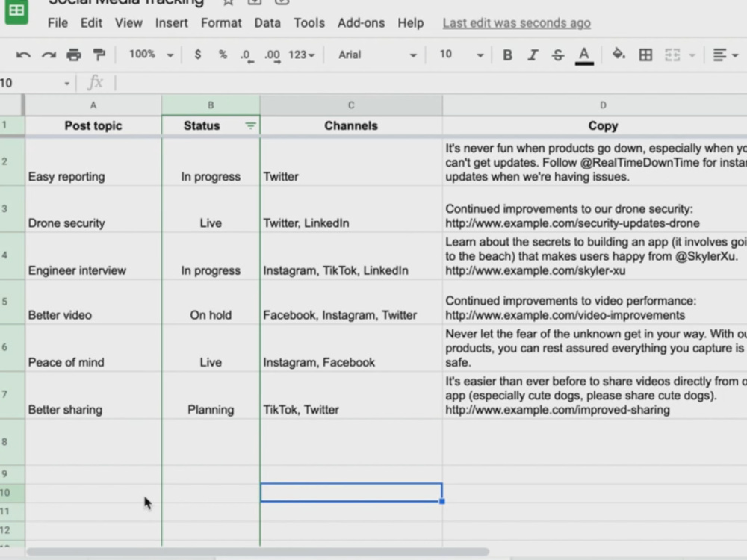This screenshot has height=560, width=747.
Task: Select column B header
Action: tap(211, 105)
